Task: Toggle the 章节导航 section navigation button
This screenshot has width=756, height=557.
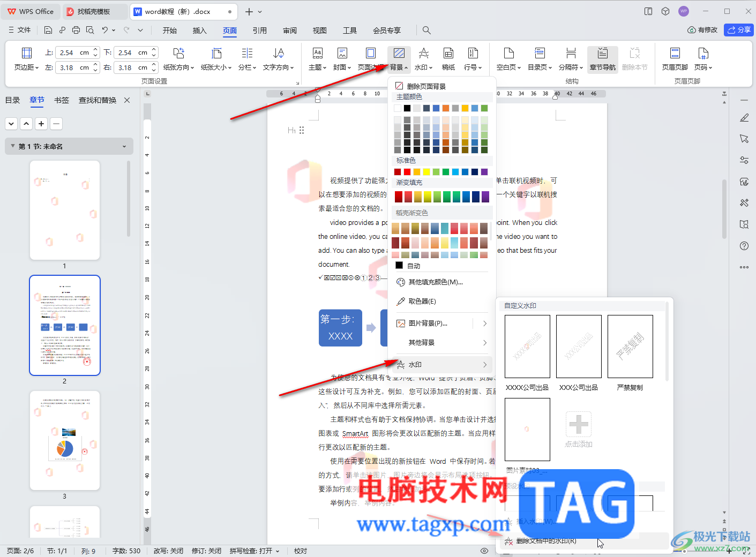Action: click(603, 59)
